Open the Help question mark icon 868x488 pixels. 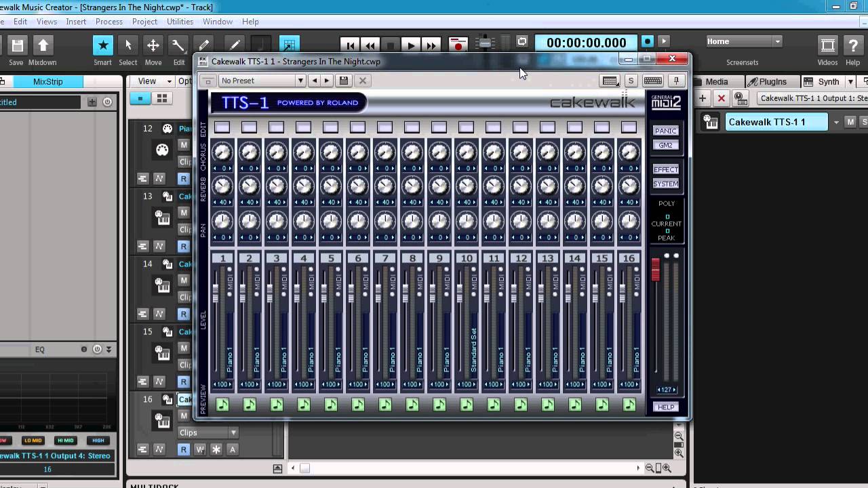pyautogui.click(x=852, y=45)
